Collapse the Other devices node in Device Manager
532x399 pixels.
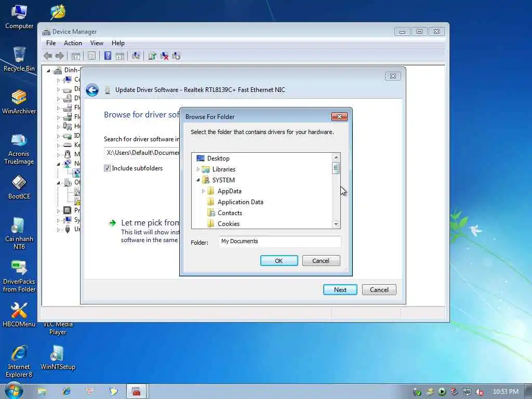tap(58, 182)
